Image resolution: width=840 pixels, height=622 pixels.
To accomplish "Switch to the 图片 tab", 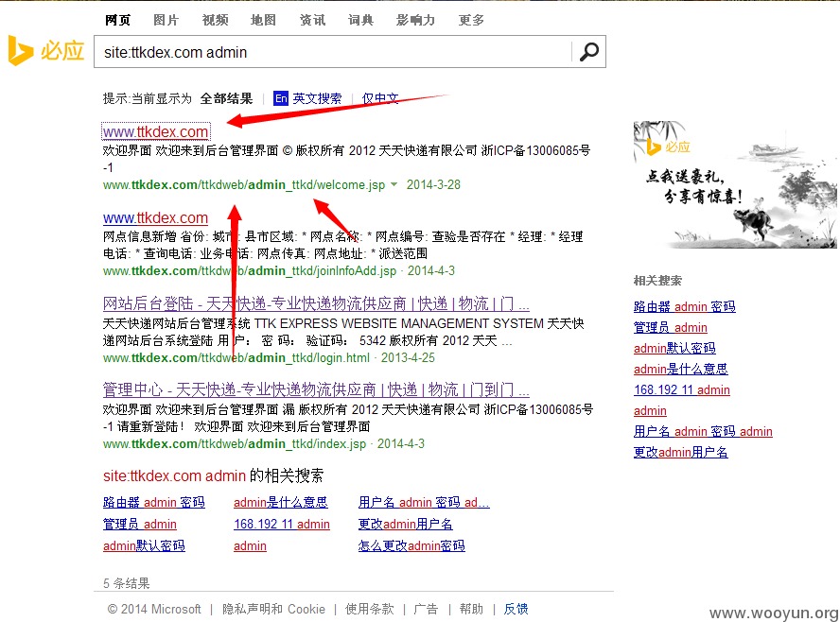I will [x=166, y=21].
